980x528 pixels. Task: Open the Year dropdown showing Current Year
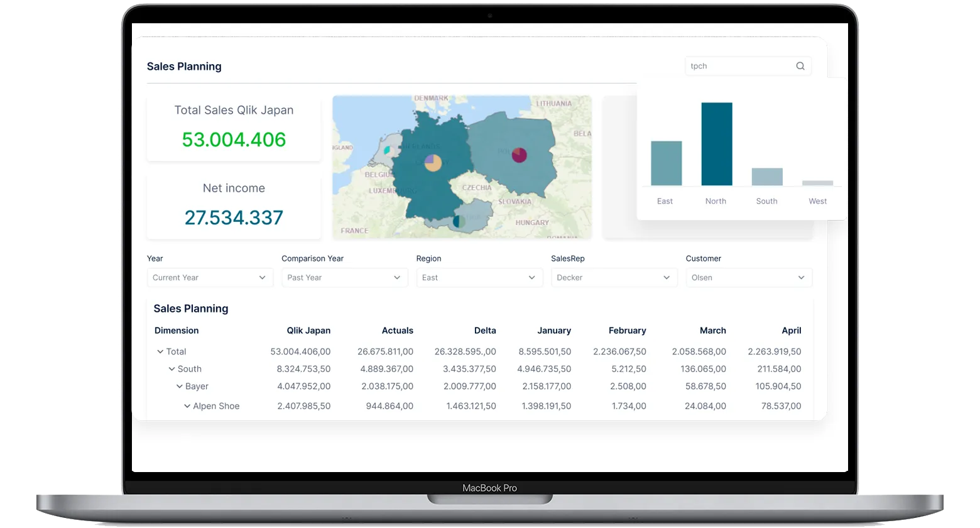pyautogui.click(x=210, y=278)
